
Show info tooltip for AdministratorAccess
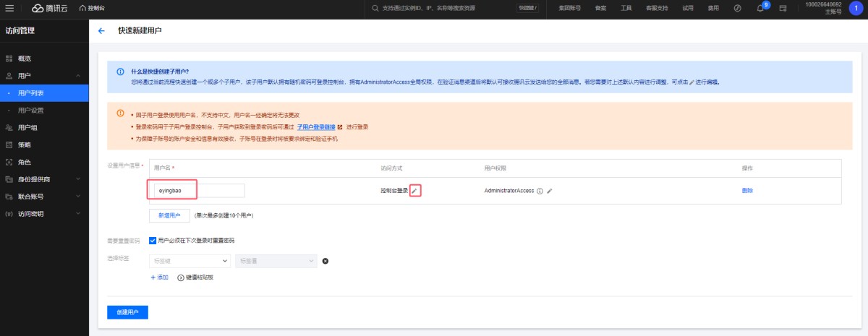pyautogui.click(x=540, y=191)
